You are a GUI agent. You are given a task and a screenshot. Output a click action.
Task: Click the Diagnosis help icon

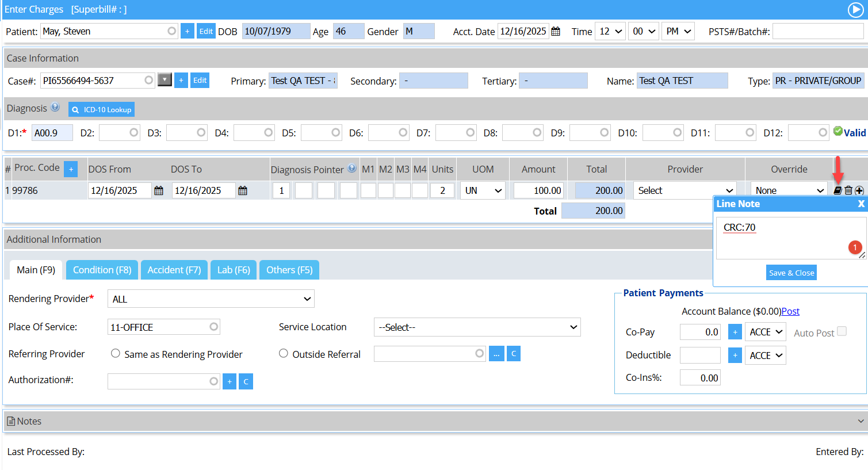tap(55, 107)
